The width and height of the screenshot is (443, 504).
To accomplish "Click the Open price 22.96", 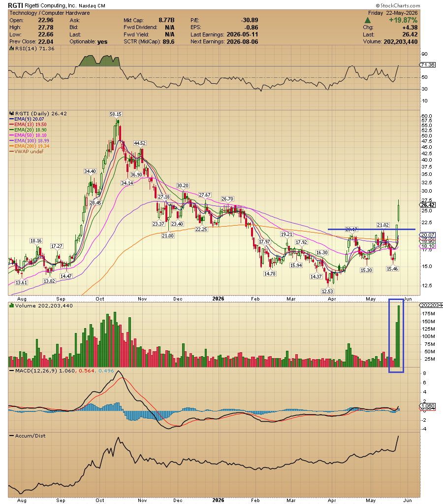I will click(x=46, y=20).
